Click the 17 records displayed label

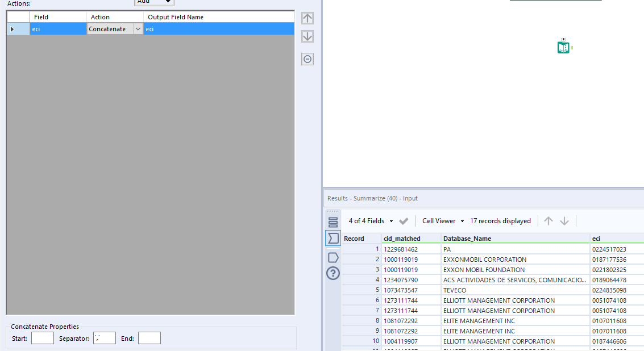pos(500,221)
